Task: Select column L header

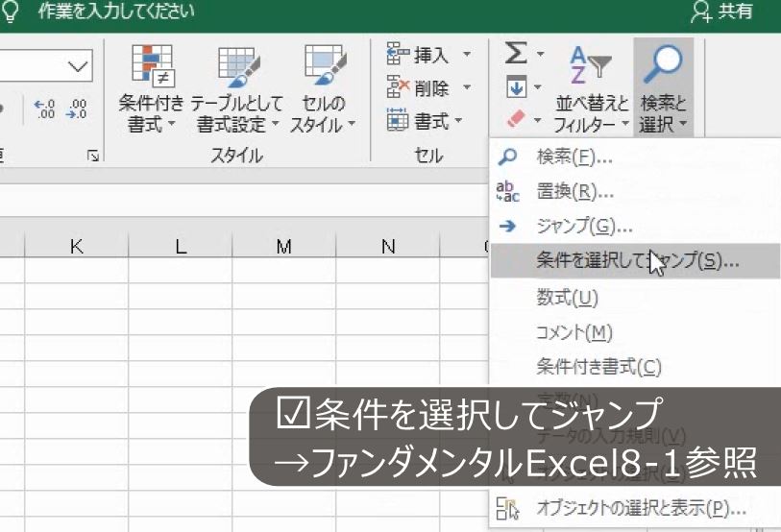Action: pos(181,246)
